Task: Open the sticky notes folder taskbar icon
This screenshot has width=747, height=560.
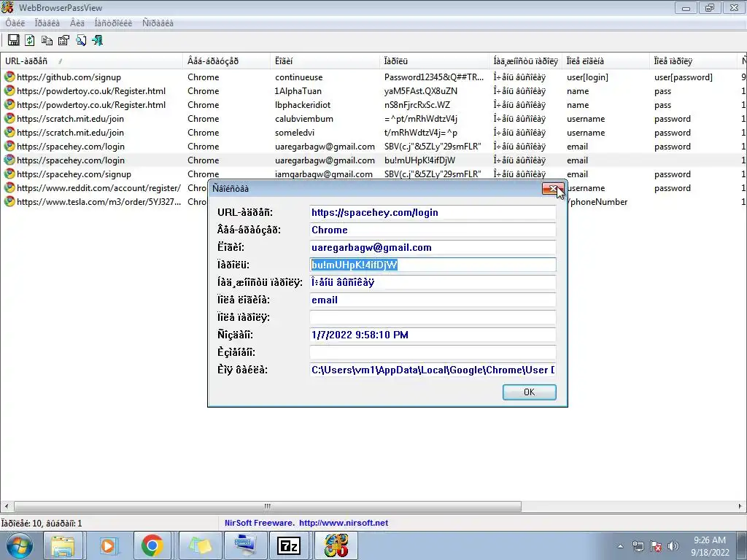Action: 199,545
